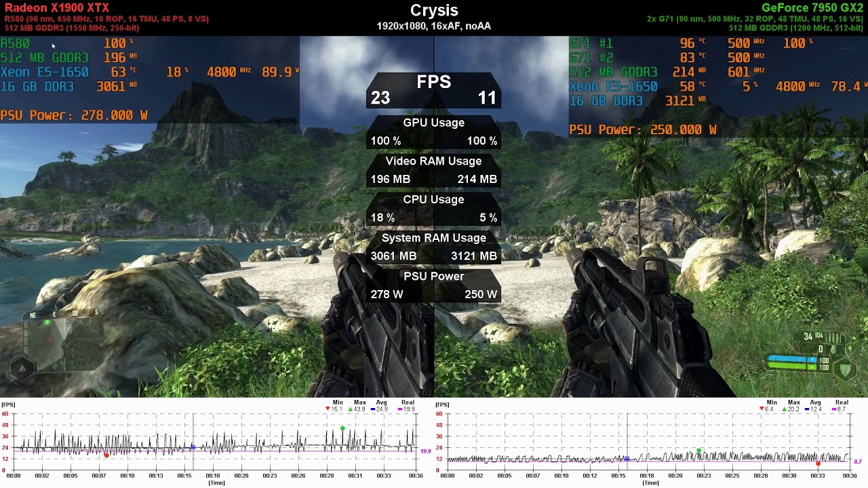The width and height of the screenshot is (868, 488).
Task: Click the ammo counter '34 104' in HUD
Action: [x=813, y=337]
